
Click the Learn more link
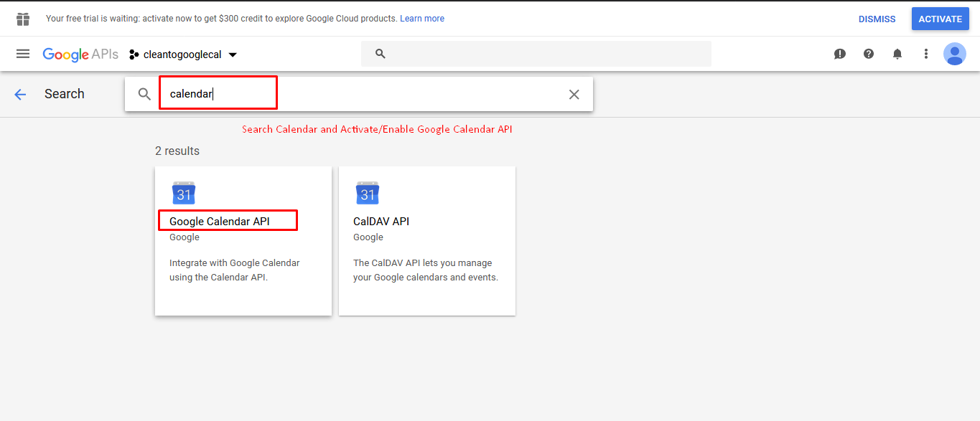coord(422,19)
